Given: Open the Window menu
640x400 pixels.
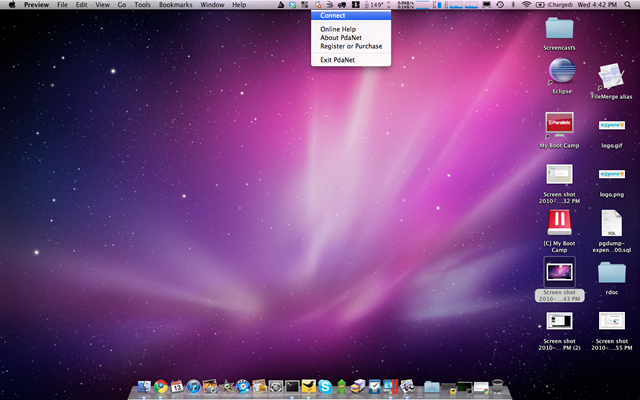Looking at the screenshot, I should 212,5.
